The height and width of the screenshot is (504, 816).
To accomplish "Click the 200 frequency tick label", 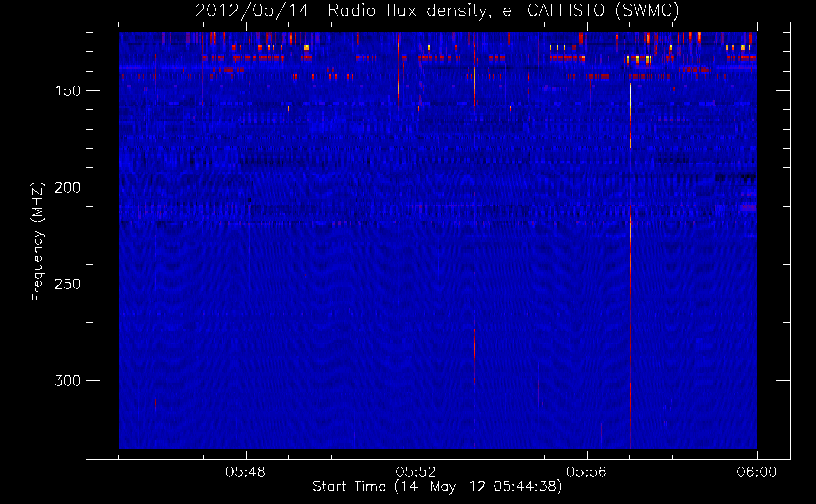I will (68, 187).
